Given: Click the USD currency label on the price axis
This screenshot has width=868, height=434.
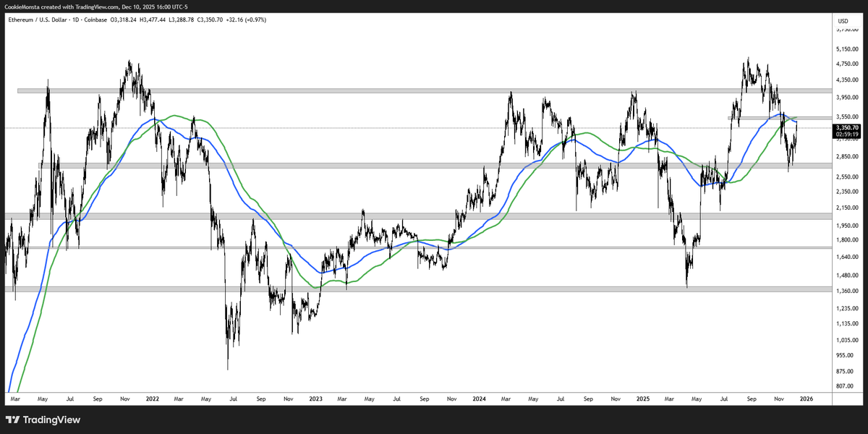Looking at the screenshot, I should [843, 21].
